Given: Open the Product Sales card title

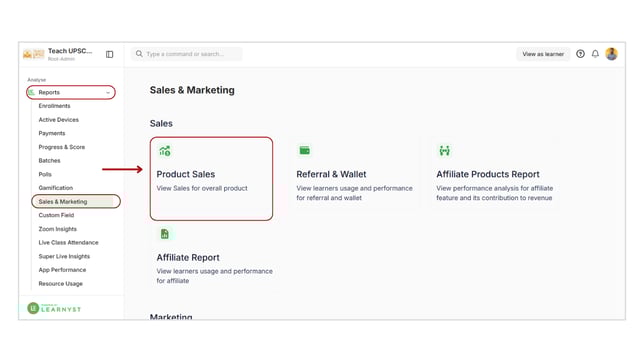Looking at the screenshot, I should (x=186, y=174).
